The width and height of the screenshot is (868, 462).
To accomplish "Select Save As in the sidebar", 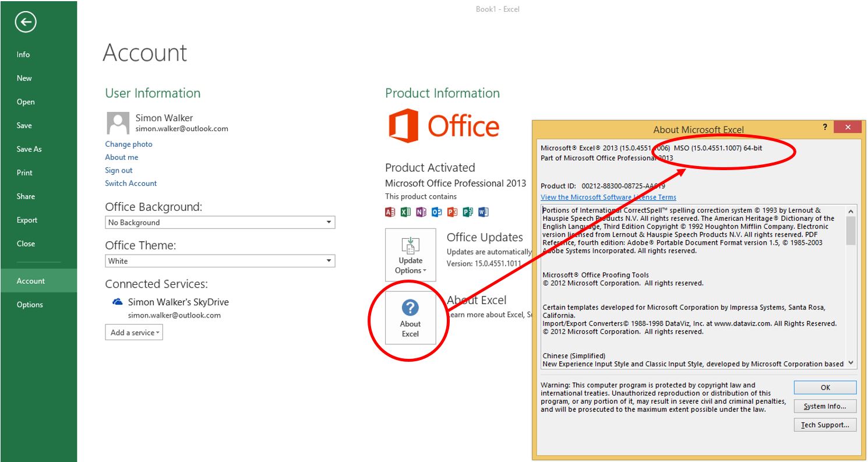I will tap(38, 149).
